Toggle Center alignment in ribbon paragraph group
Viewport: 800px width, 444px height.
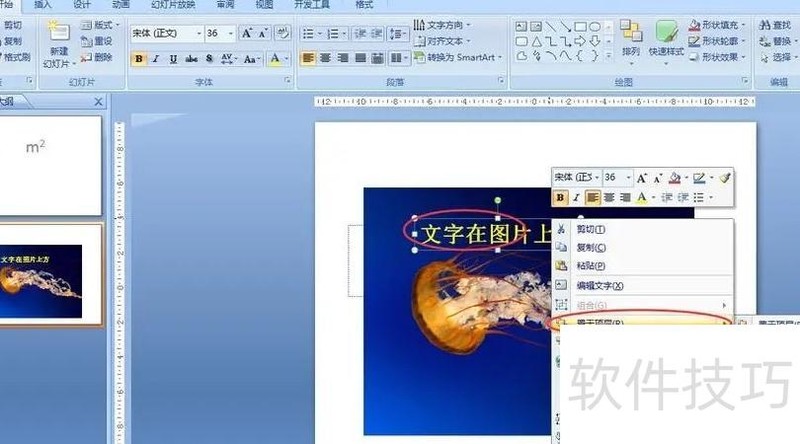click(326, 58)
